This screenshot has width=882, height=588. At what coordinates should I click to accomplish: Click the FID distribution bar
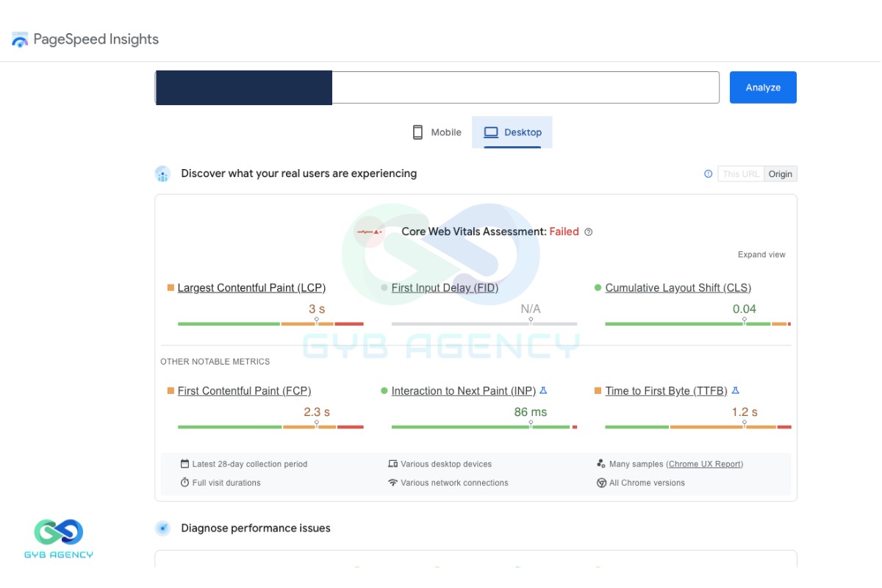pyautogui.click(x=484, y=323)
